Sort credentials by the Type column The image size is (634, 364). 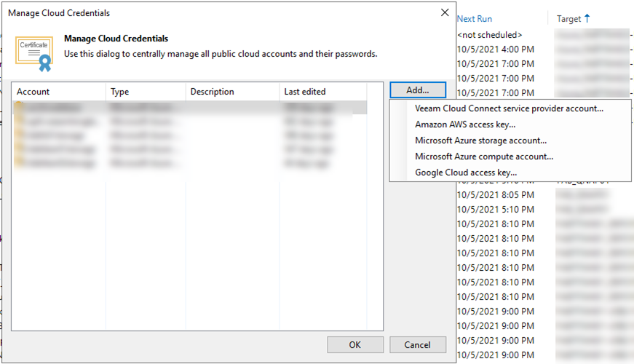click(146, 92)
